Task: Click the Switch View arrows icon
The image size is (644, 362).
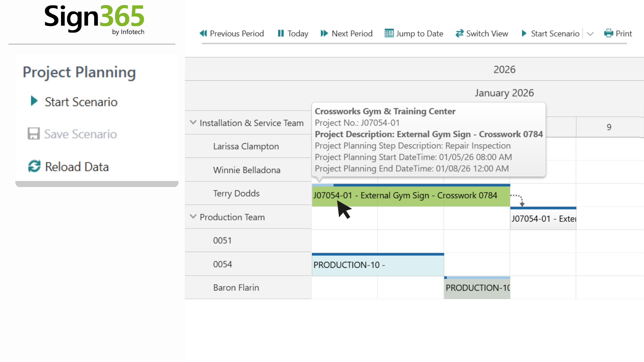Action: (459, 33)
